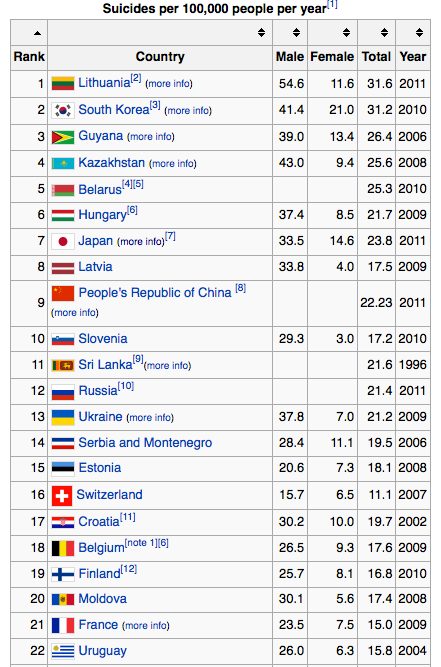The height and width of the screenshot is (667, 441).
Task: Open the Kazakhstan country link
Action: point(112,162)
